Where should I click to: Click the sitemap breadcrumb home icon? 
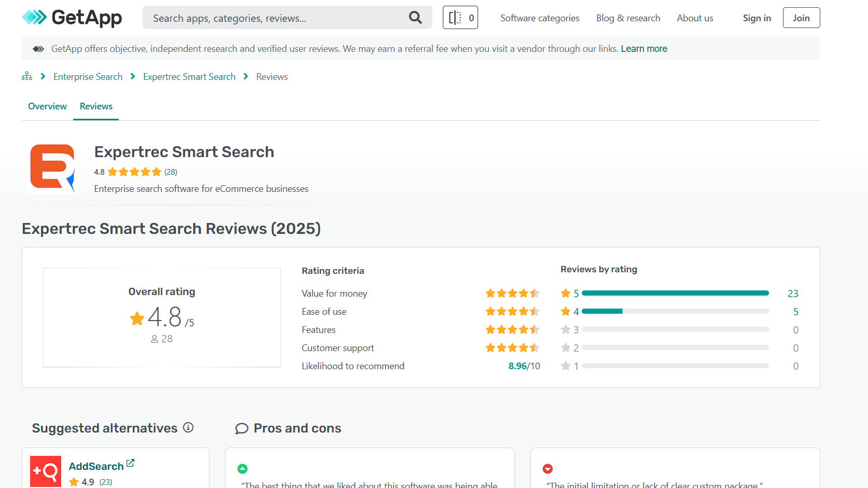[x=27, y=77]
